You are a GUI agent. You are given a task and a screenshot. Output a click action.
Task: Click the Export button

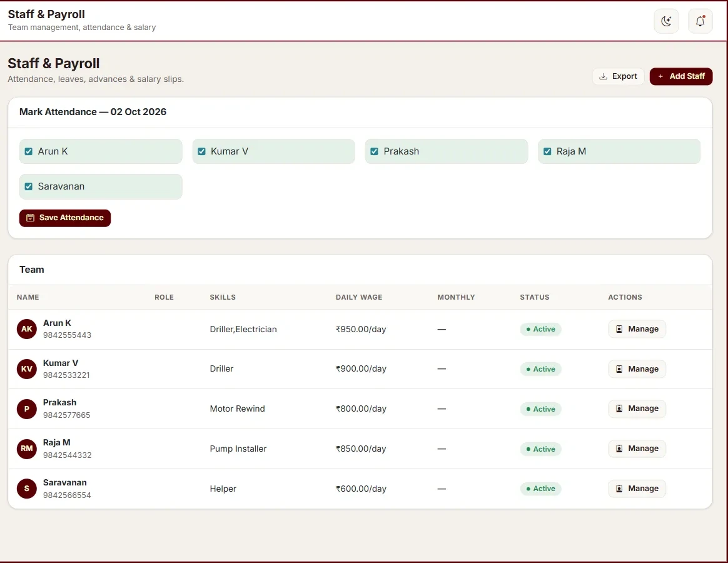(x=618, y=76)
